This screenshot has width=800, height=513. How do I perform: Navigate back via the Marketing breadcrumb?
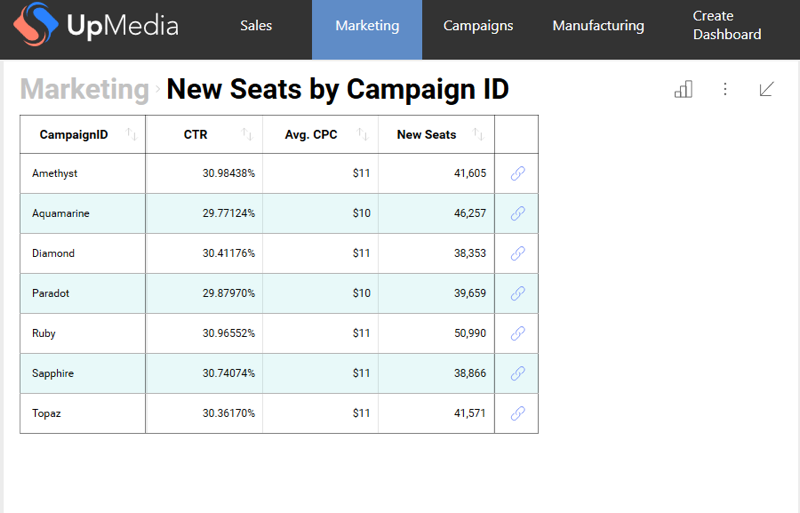click(x=84, y=89)
